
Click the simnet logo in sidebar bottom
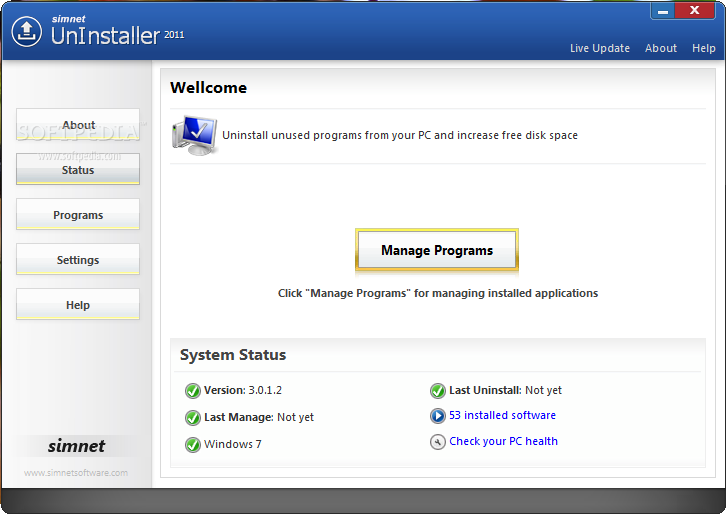[76, 446]
